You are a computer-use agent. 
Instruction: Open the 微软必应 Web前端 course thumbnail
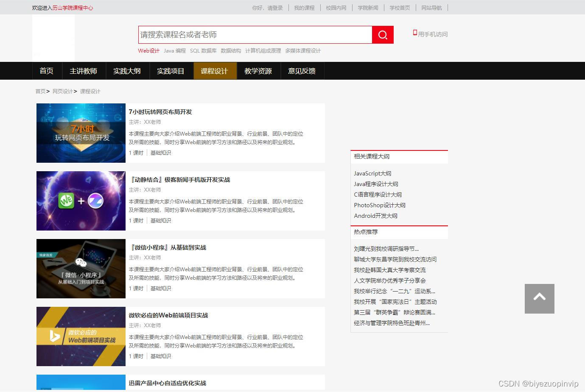(x=81, y=336)
